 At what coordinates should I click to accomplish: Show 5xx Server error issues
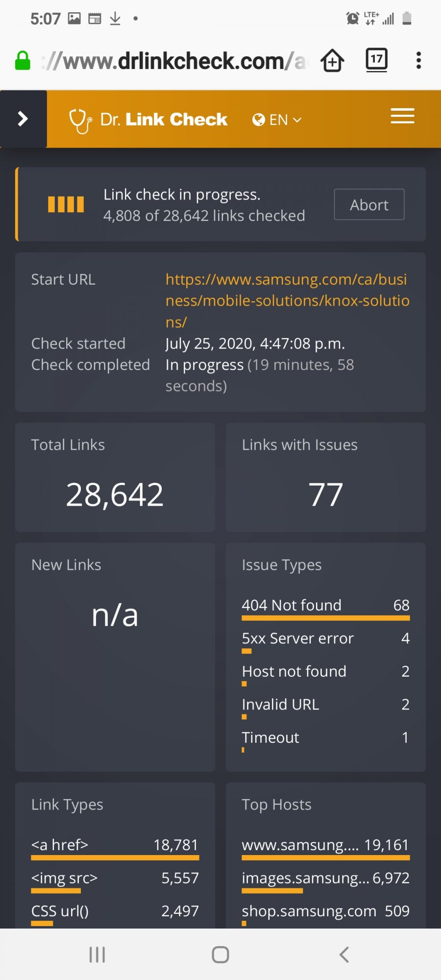pos(326,641)
